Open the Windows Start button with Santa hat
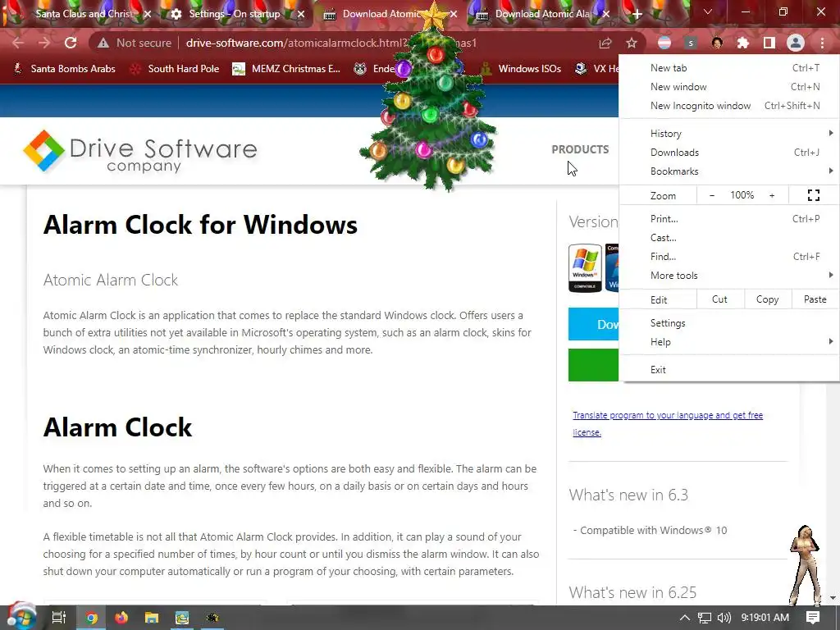The image size is (840, 630). pos(21,617)
